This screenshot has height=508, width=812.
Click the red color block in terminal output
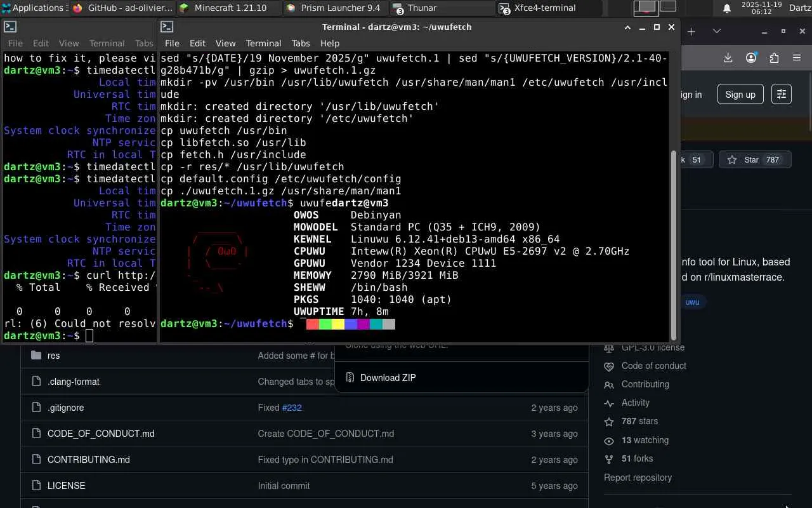[313, 324]
